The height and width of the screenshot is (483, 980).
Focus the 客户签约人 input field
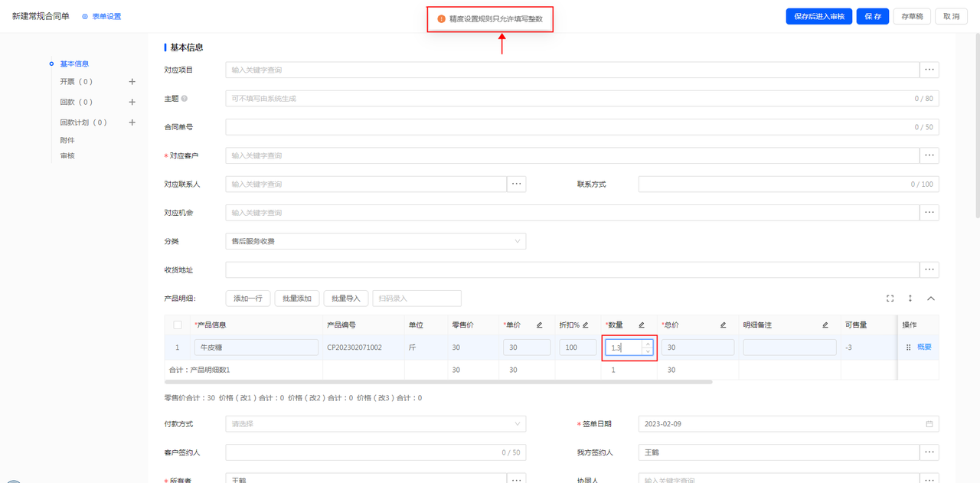(x=376, y=452)
